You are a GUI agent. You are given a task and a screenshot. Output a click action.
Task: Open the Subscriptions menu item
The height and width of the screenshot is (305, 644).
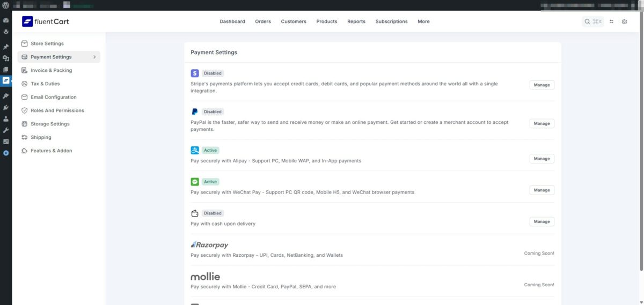[x=391, y=22]
